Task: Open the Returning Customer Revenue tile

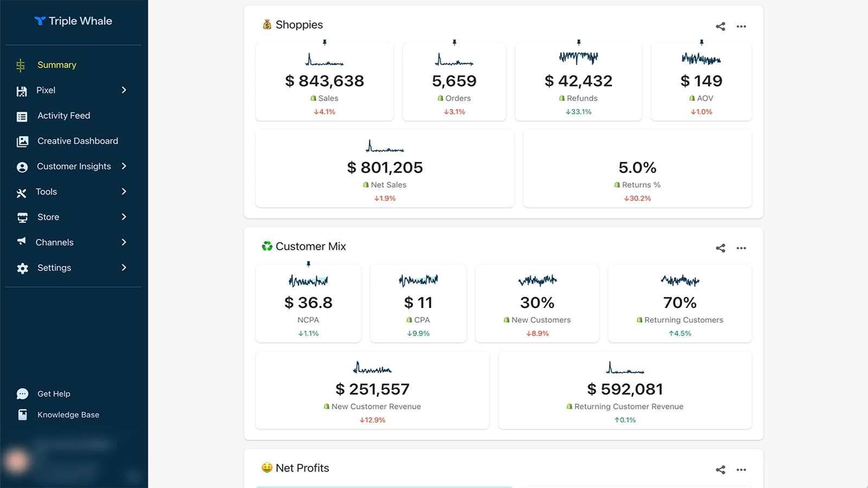Action: [x=625, y=390]
